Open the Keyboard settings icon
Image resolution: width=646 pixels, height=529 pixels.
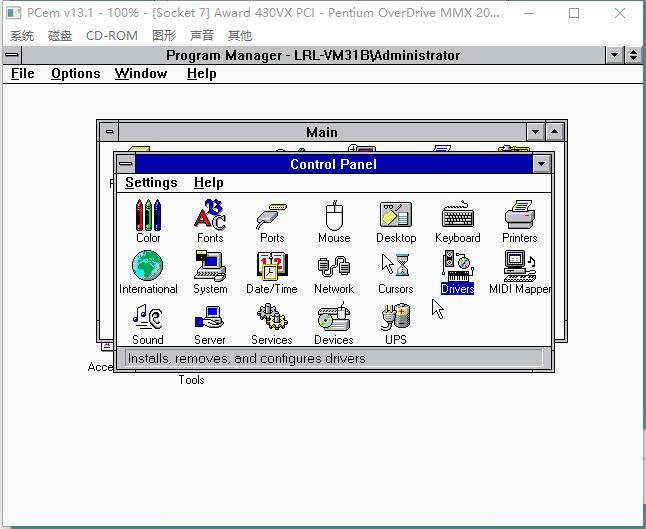click(458, 221)
